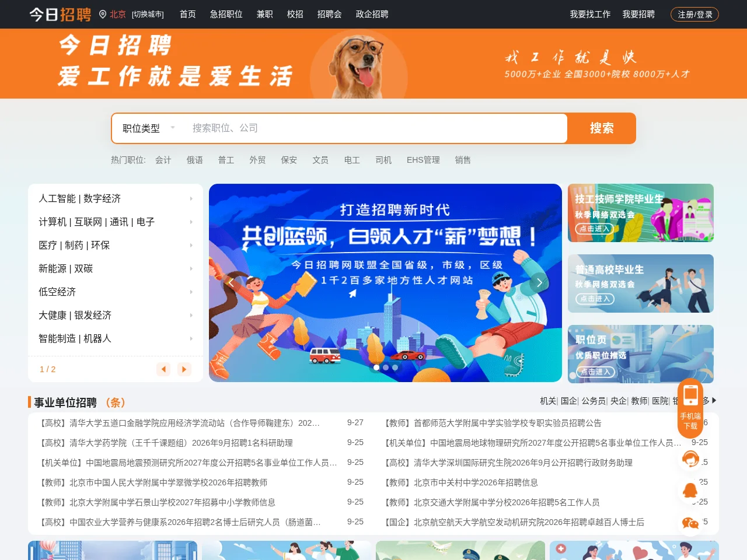This screenshot has height=560, width=747.
Task: Click the top orange 今日招聘 banner
Action: (373, 64)
